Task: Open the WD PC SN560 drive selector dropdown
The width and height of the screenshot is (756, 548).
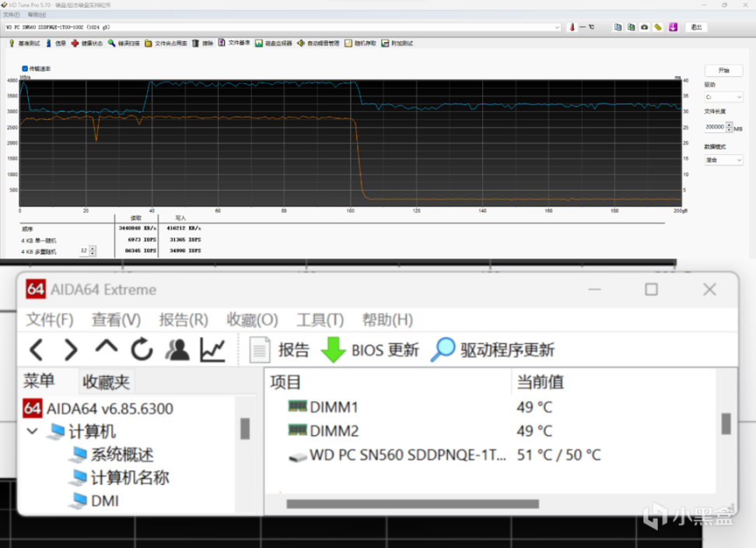Action: tap(282, 27)
